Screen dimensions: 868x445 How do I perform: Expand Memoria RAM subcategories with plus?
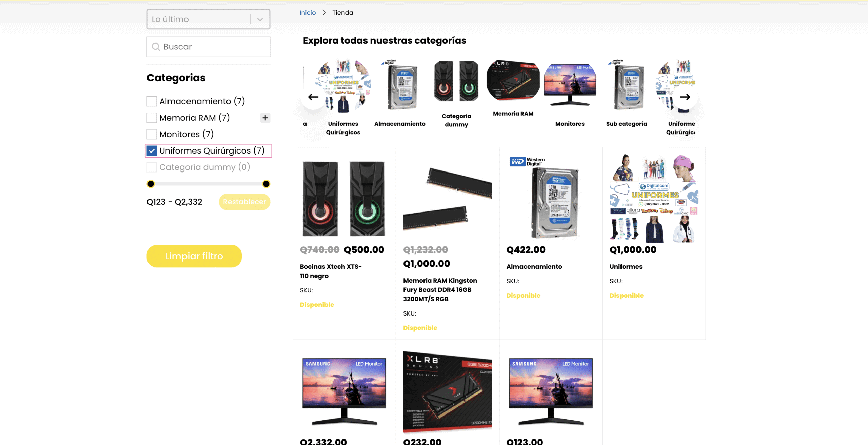tap(265, 118)
